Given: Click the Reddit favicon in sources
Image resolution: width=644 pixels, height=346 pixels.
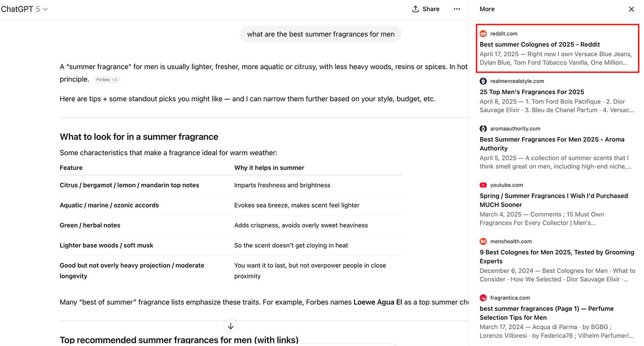Looking at the screenshot, I should [x=483, y=34].
